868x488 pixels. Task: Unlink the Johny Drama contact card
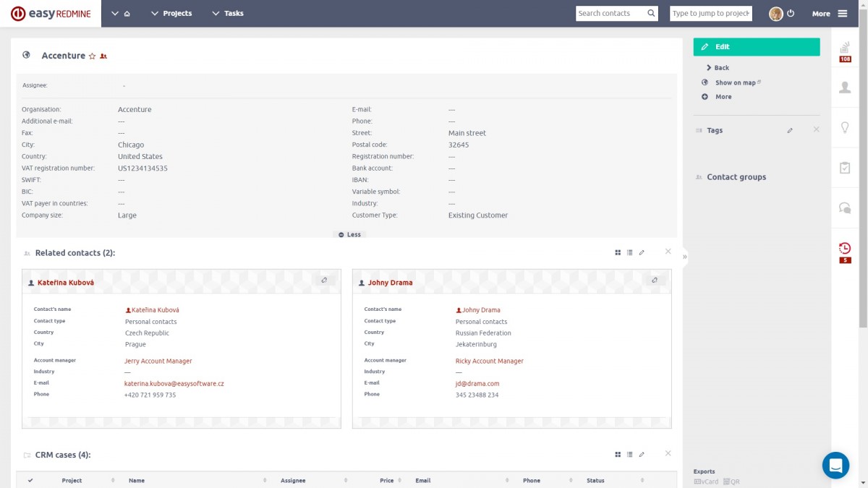[x=655, y=280]
